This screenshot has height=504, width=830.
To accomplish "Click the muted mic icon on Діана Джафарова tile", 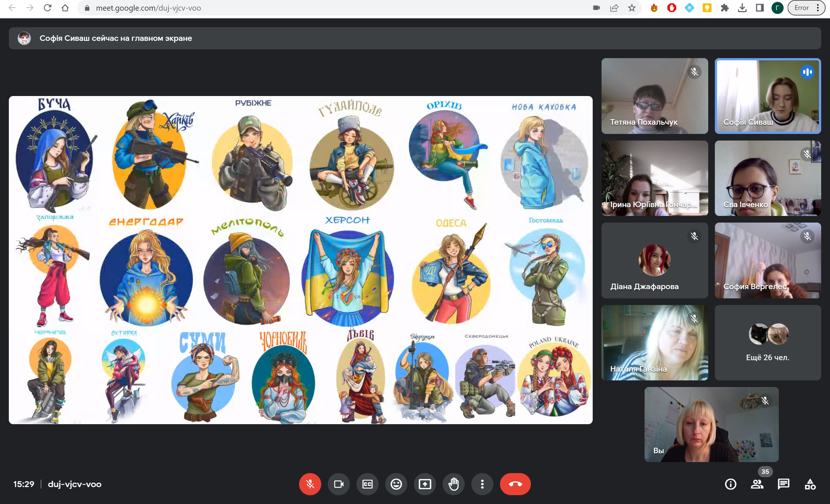I will point(694,236).
